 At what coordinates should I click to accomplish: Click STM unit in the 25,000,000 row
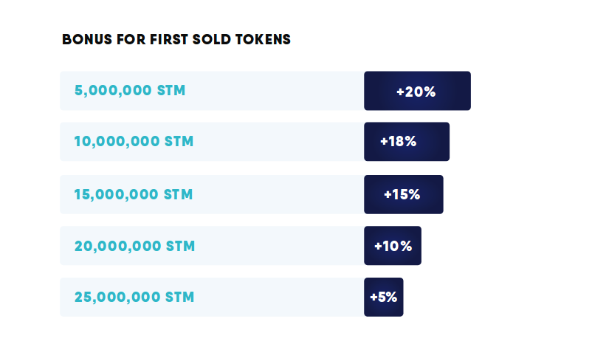pos(179,297)
